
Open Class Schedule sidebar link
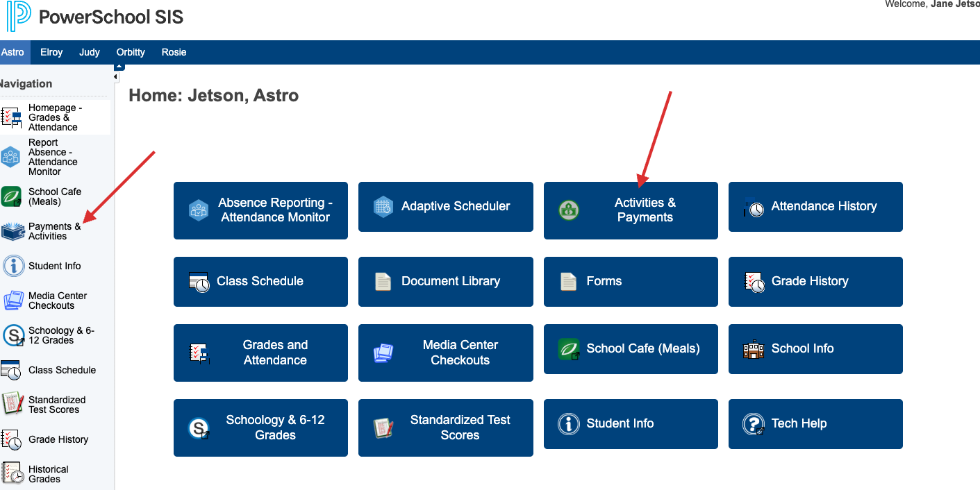[63, 370]
